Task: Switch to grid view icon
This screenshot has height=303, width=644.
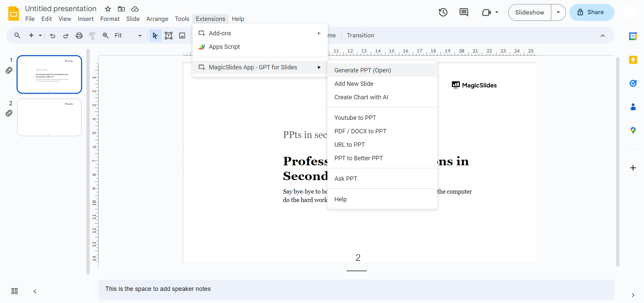Action: [14, 291]
